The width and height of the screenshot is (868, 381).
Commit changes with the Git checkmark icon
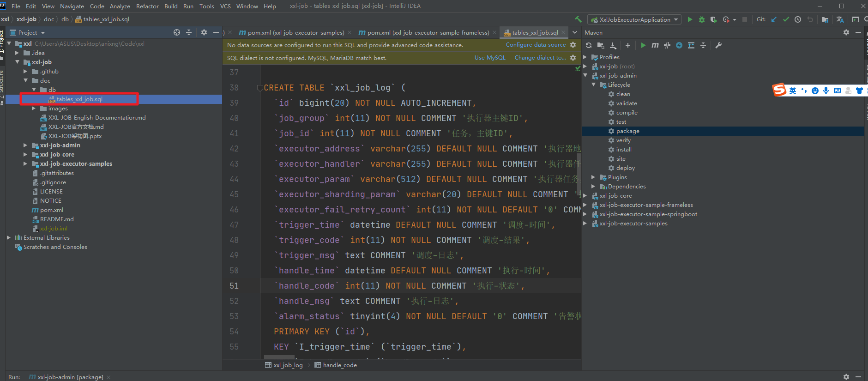[786, 19]
